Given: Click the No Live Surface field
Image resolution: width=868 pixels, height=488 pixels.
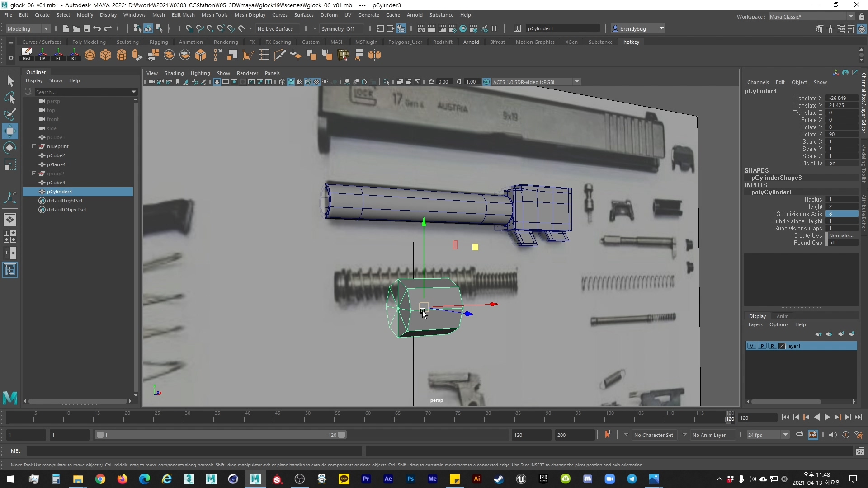Looking at the screenshot, I should coord(278,28).
